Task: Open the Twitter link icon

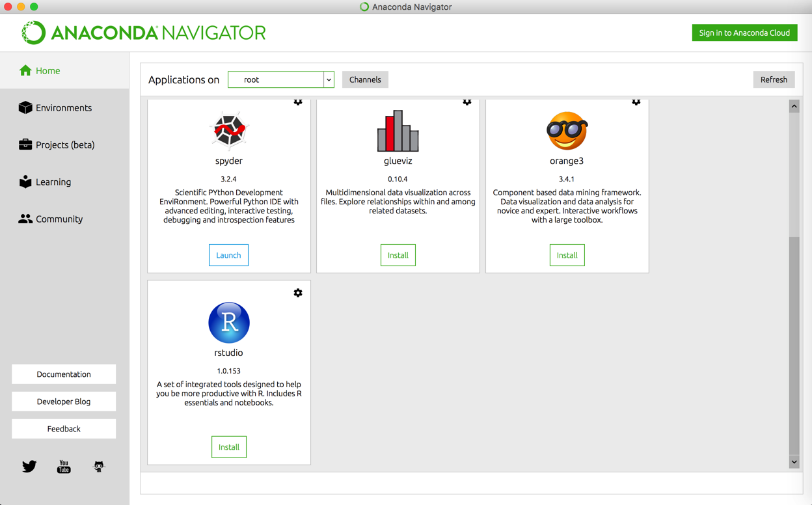Action: coord(29,467)
